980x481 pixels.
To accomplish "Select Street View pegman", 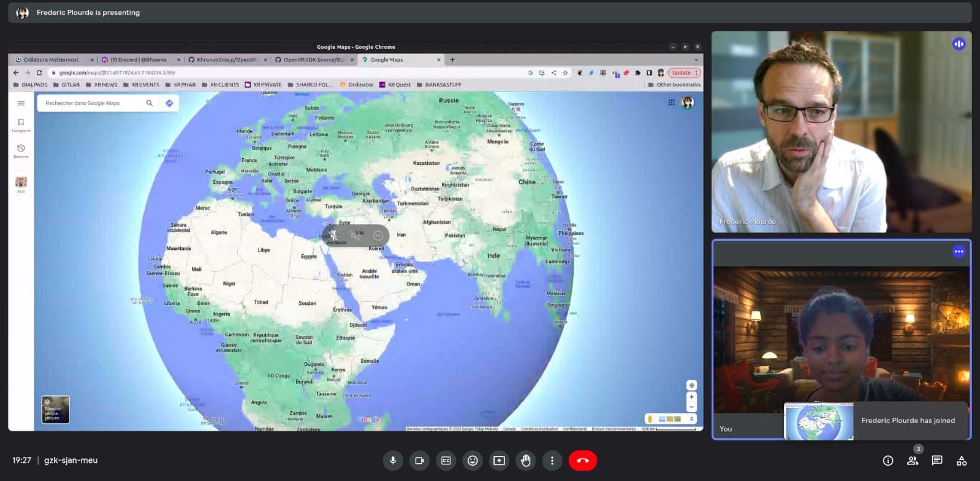I will [650, 419].
